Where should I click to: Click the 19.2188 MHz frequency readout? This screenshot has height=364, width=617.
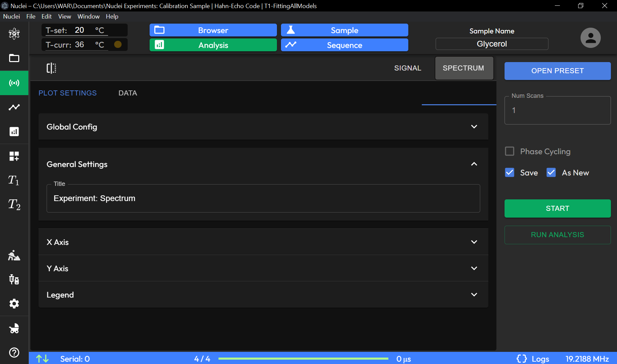click(x=587, y=359)
